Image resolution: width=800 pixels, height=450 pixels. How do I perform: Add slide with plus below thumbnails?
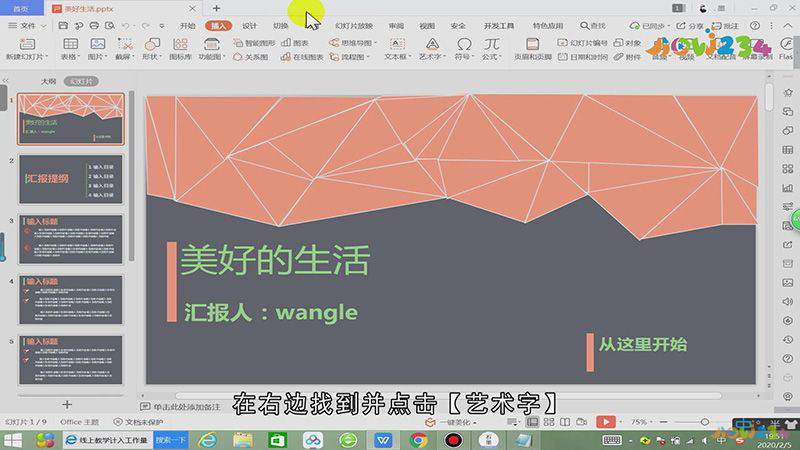tap(67, 405)
